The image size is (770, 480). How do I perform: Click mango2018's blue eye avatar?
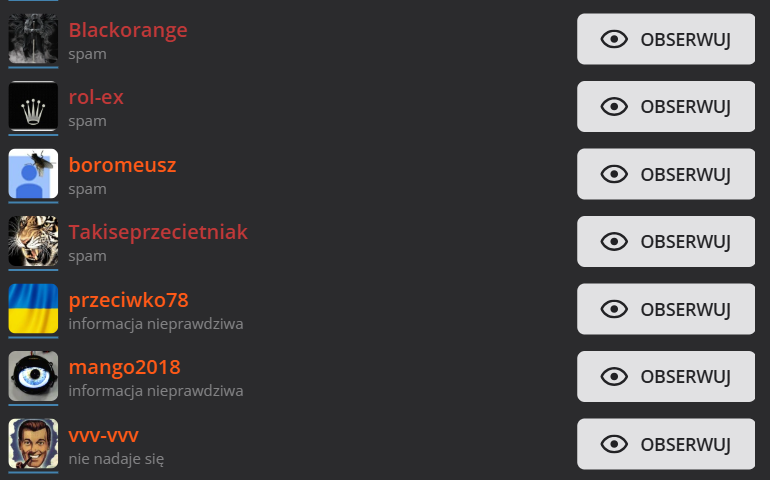click(x=33, y=376)
